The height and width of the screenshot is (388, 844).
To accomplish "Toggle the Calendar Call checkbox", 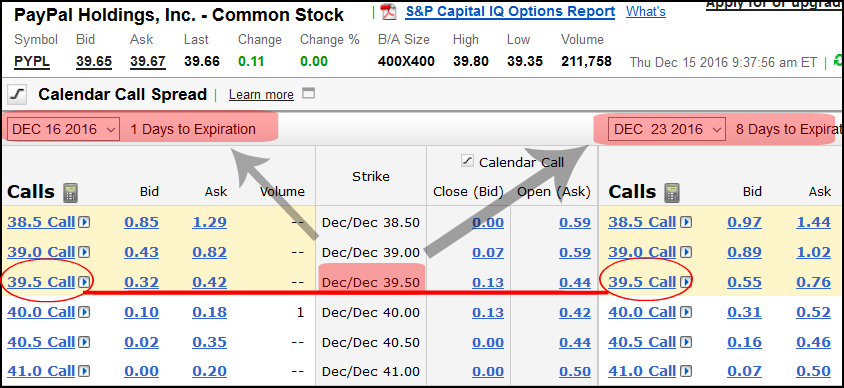I will point(467,161).
